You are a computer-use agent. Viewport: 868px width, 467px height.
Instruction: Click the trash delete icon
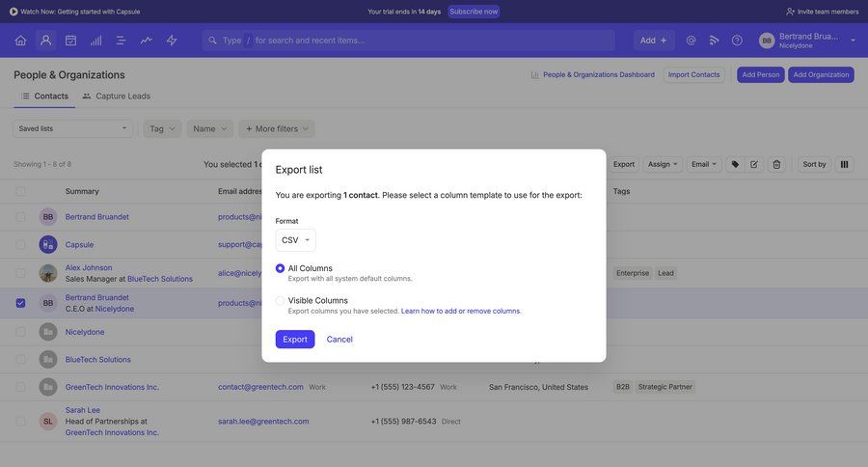point(776,164)
